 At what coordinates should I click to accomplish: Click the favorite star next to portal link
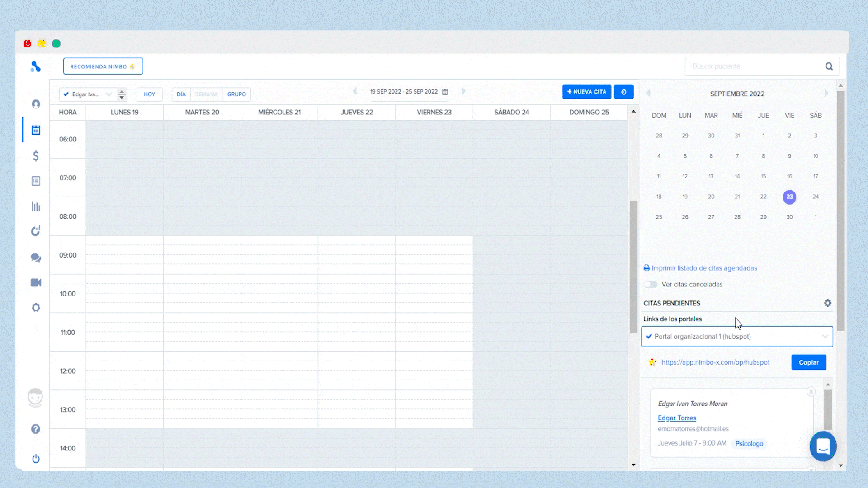coord(652,362)
